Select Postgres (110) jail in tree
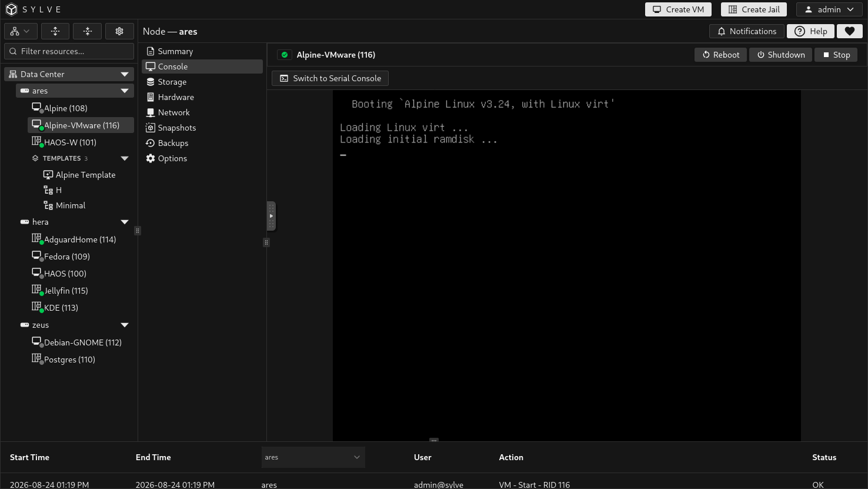Viewport: 868px width, 489px height. coord(81,360)
